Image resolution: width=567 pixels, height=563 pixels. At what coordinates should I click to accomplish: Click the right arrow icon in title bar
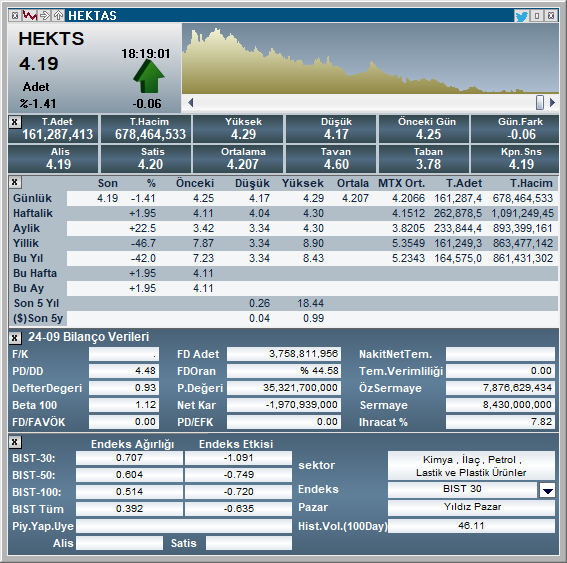(44, 16)
